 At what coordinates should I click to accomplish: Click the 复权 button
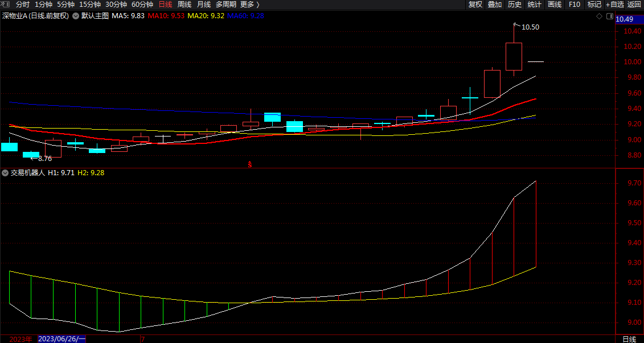point(475,5)
